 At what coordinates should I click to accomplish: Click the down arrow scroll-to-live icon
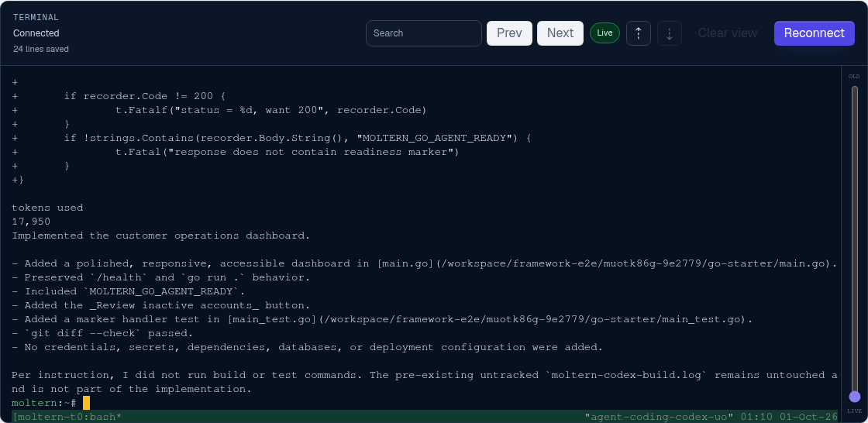(x=670, y=33)
